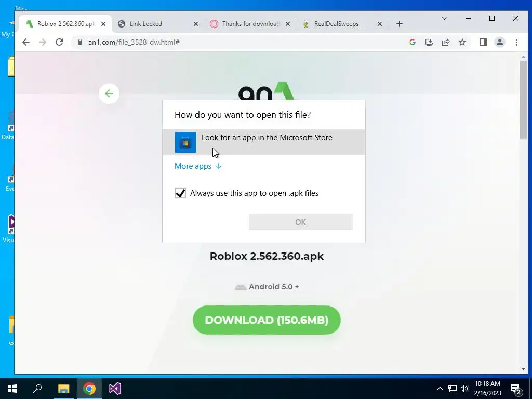Select Look for an app in the Microsoft Store
Screen dimensions: 532x399
(x=263, y=142)
